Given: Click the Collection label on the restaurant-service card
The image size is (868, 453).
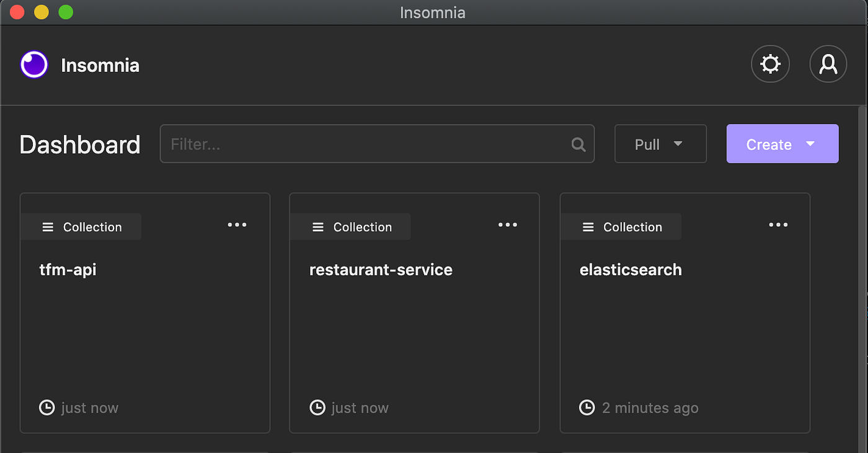Looking at the screenshot, I should click(x=363, y=227).
